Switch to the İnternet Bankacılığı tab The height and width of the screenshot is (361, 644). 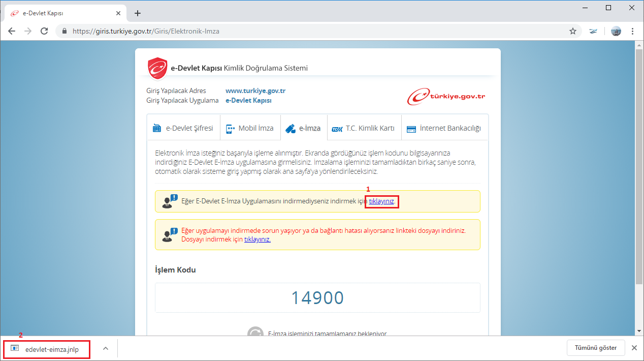coord(444,128)
